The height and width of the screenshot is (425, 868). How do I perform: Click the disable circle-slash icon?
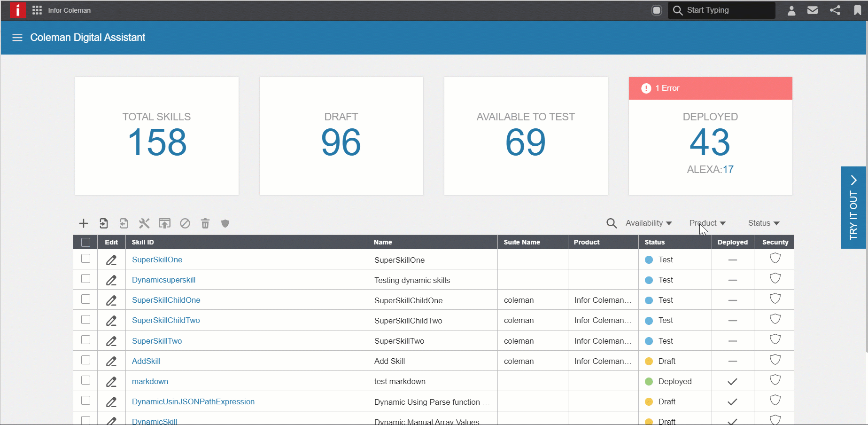pyautogui.click(x=185, y=223)
